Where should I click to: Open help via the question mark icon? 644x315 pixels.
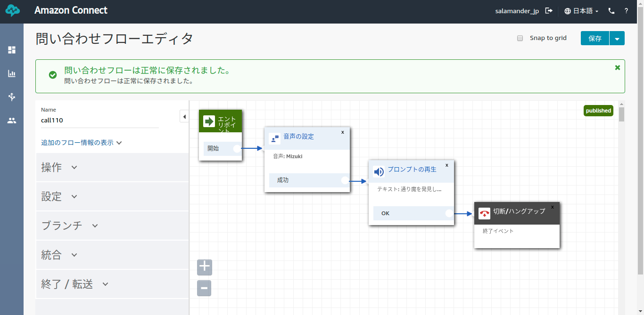point(626,10)
